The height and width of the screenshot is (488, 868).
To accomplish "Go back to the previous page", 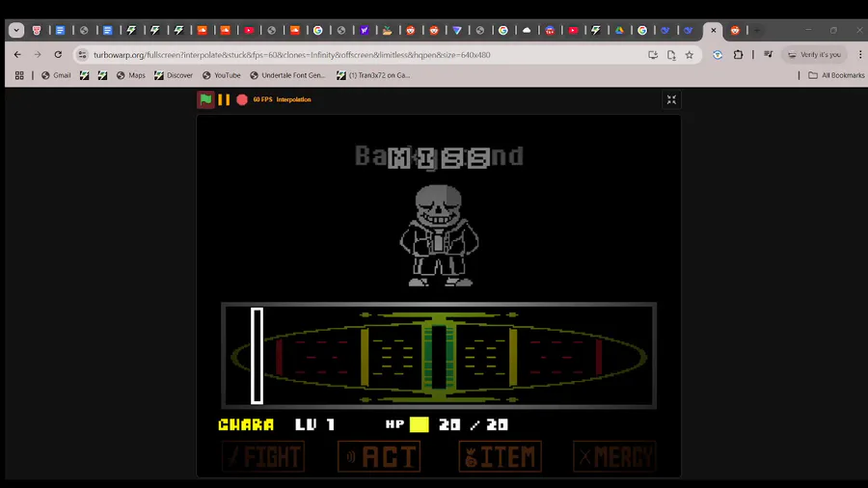I will pyautogui.click(x=17, y=55).
